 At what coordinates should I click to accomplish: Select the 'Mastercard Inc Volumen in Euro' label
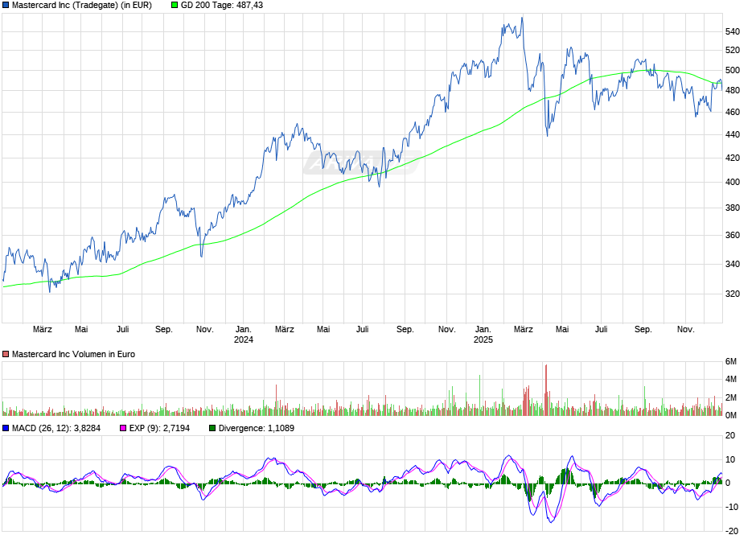[x=73, y=354]
